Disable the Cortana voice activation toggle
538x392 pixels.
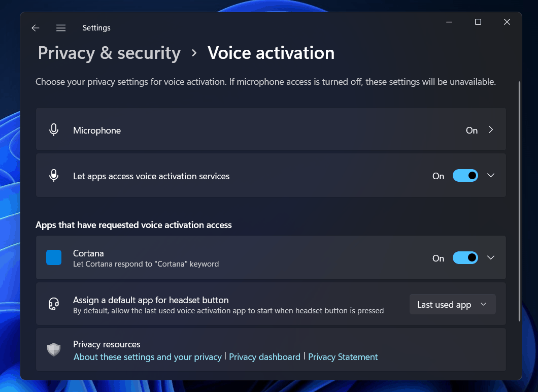(465, 258)
